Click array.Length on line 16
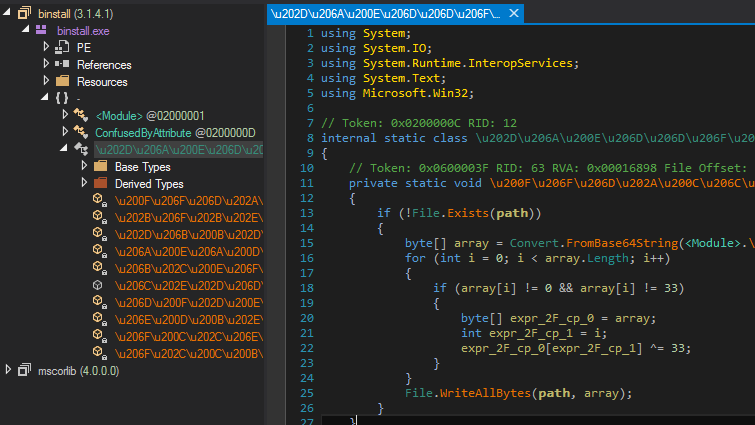The height and width of the screenshot is (425, 755). click(x=587, y=258)
